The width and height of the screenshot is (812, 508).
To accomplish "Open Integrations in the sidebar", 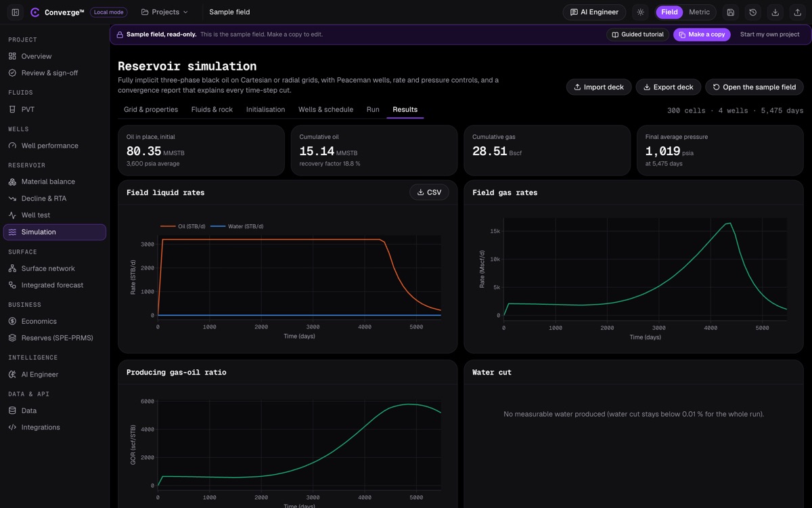I will click(x=55, y=427).
